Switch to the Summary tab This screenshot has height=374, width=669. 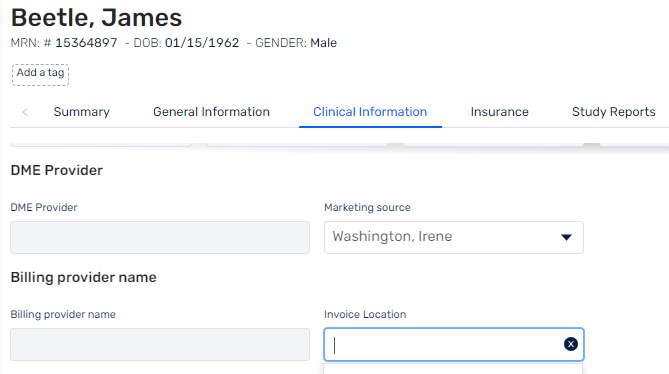point(81,112)
